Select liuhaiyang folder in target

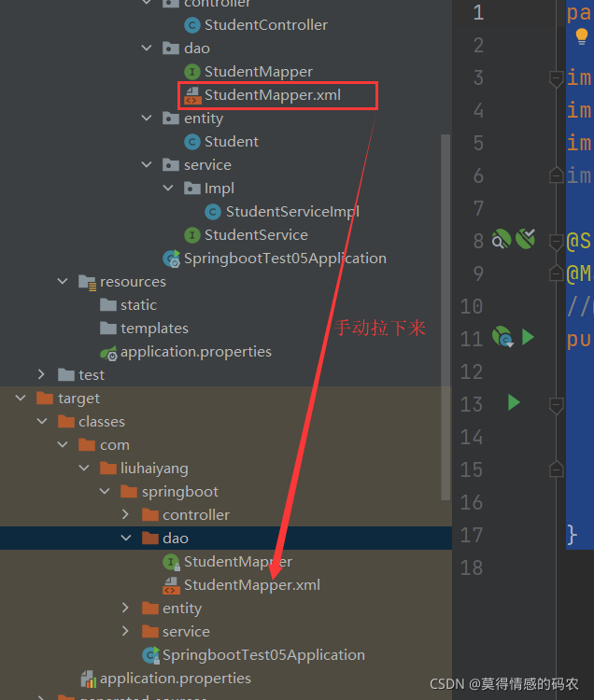coord(154,469)
